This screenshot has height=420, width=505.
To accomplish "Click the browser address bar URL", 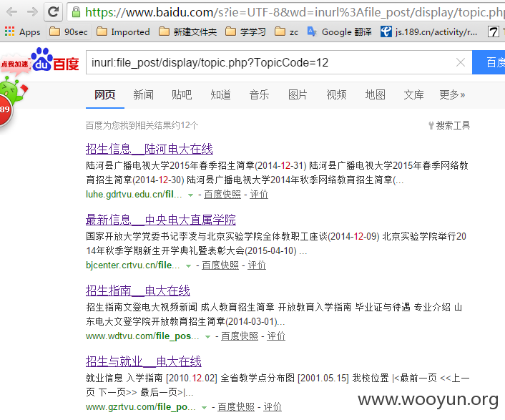I will pos(295,12).
